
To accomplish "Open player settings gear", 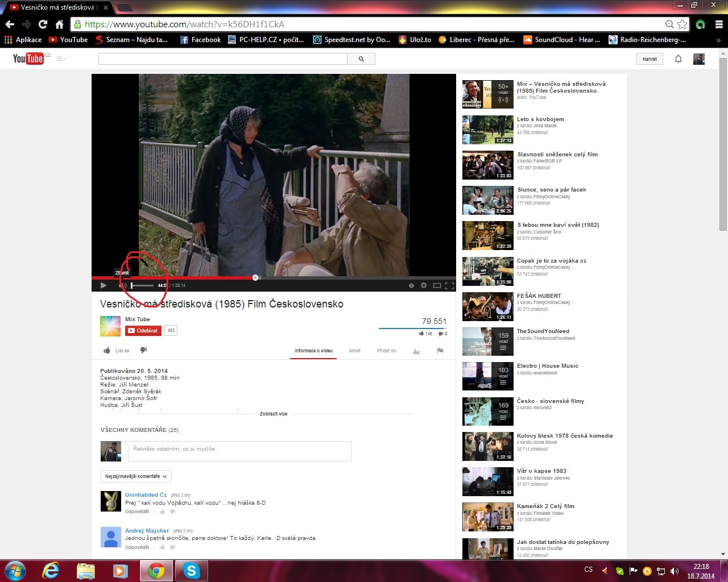I will pyautogui.click(x=424, y=285).
